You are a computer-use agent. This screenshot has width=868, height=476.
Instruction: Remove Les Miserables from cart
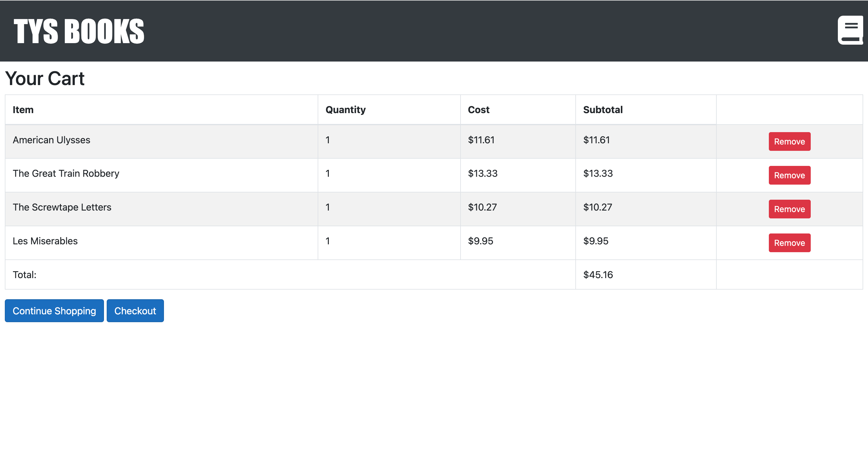point(789,243)
